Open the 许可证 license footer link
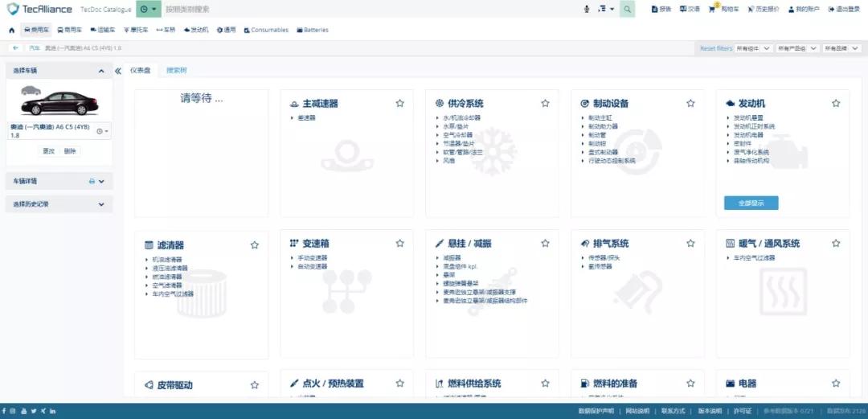868x419 pixels. [742, 411]
